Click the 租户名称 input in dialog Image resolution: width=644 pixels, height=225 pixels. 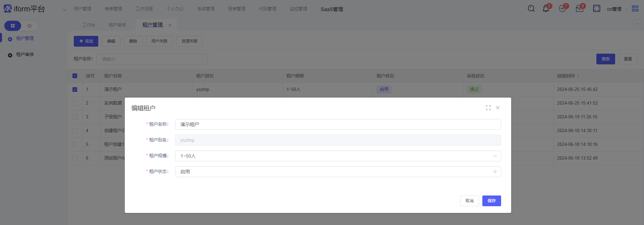(338, 124)
